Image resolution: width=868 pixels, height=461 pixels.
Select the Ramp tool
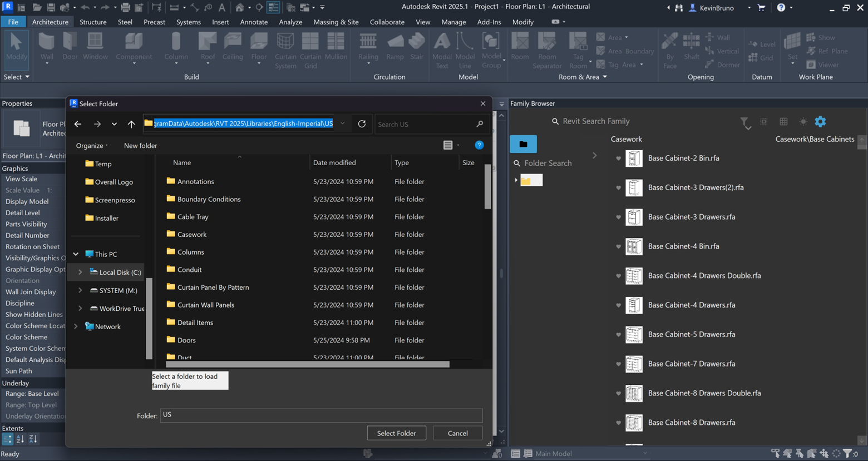pyautogui.click(x=395, y=47)
